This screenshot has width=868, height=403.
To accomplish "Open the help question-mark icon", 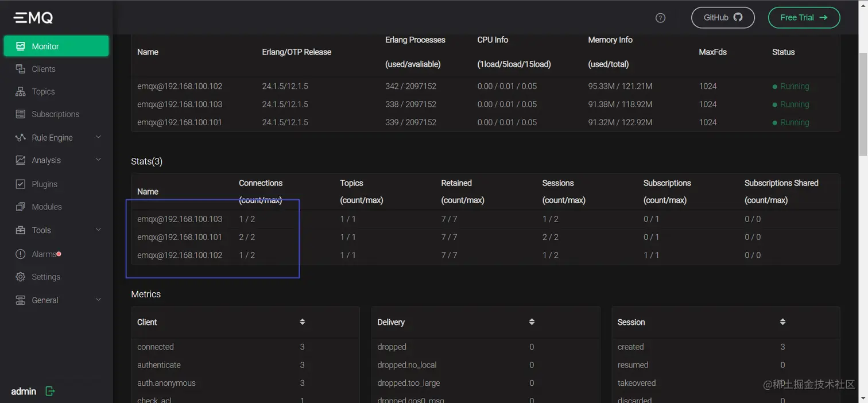I will (x=660, y=18).
